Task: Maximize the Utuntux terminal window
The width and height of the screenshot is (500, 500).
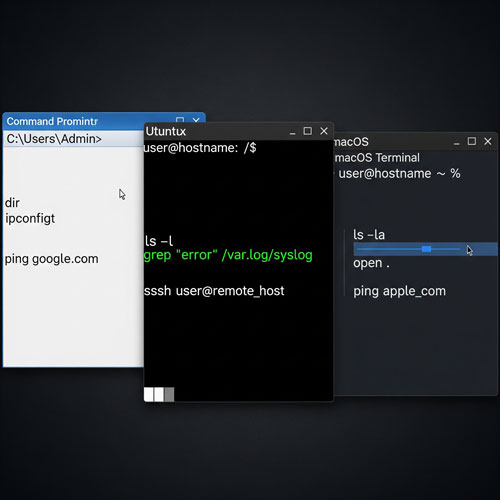Action: [308, 131]
